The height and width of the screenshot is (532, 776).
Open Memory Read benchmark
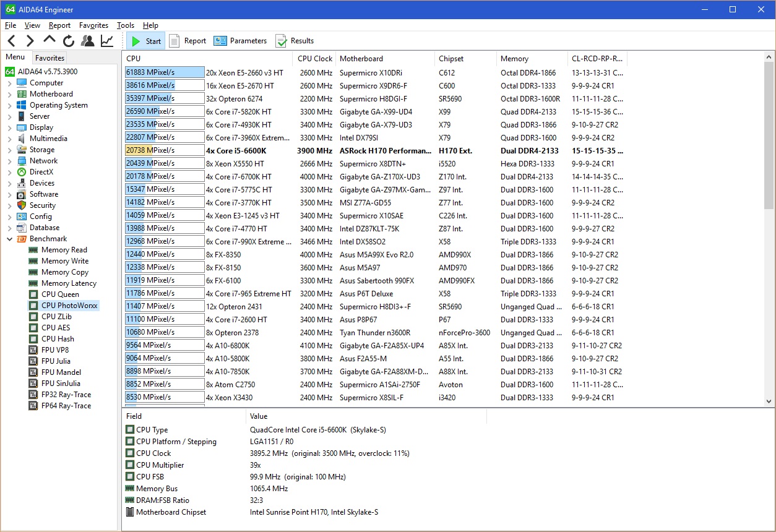(64, 250)
